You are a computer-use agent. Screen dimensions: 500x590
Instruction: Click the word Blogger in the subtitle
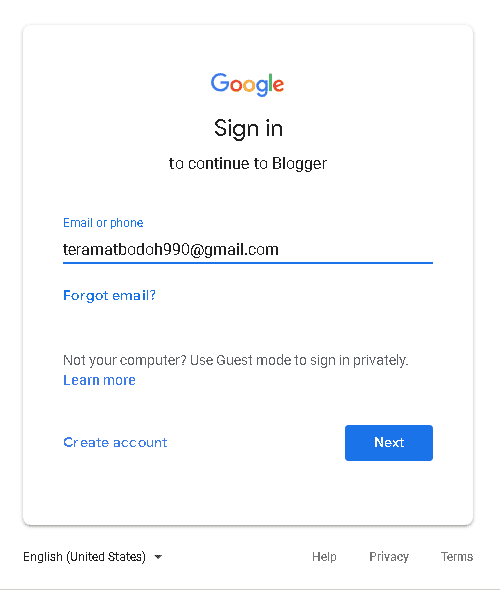299,164
